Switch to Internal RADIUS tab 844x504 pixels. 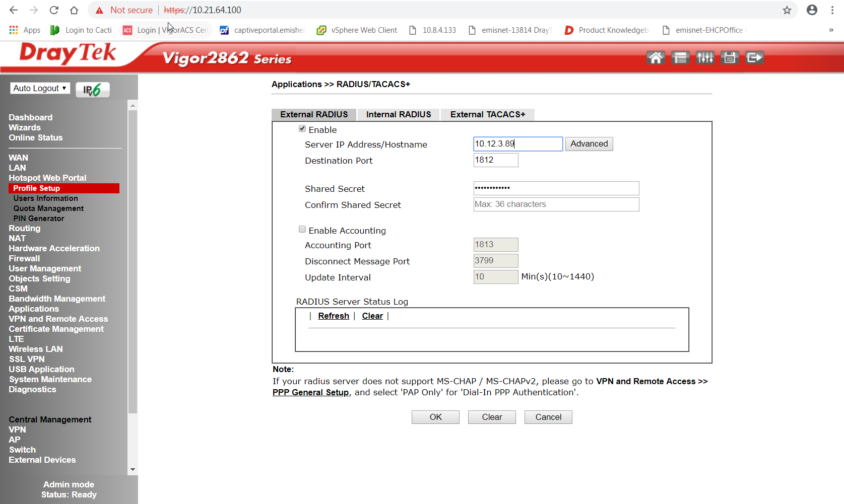tap(399, 115)
